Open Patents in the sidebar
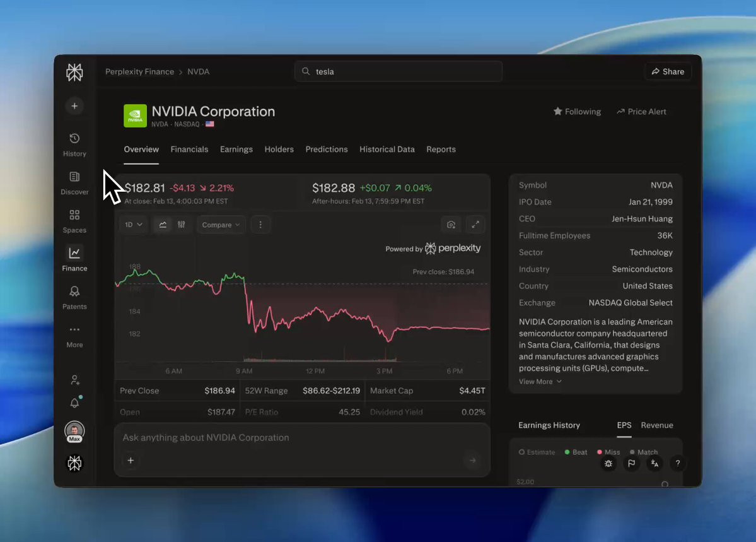The width and height of the screenshot is (756, 542). pyautogui.click(x=75, y=298)
